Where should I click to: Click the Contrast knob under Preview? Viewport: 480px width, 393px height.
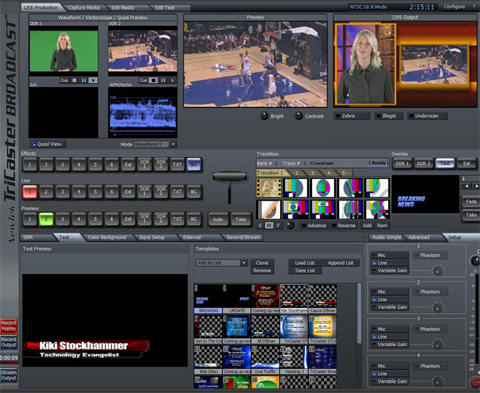pos(298,116)
